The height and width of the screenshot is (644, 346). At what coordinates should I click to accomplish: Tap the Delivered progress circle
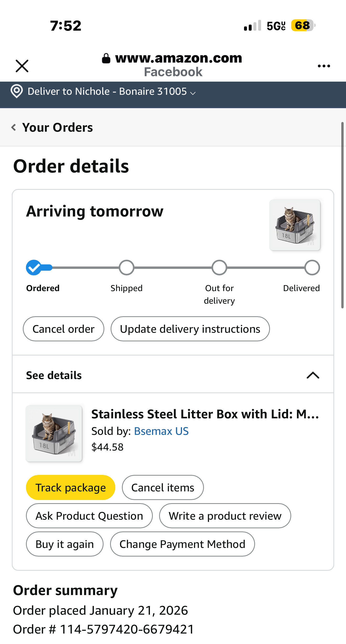[312, 268]
